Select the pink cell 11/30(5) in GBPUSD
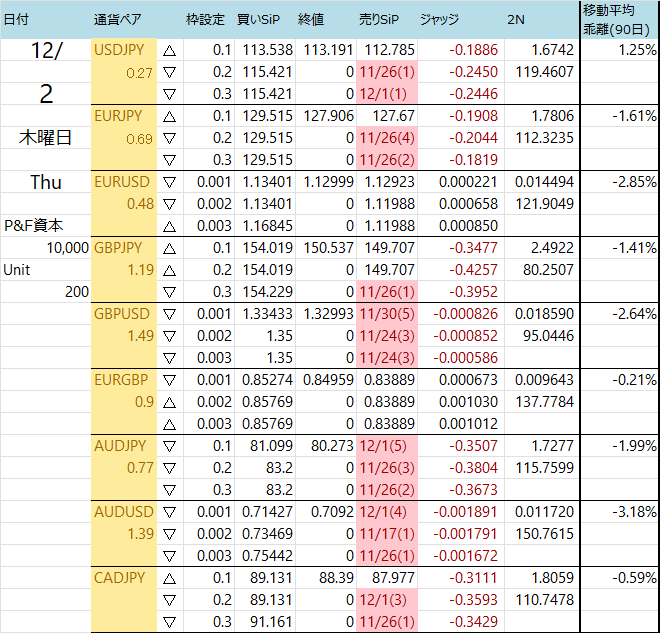The width and height of the screenshot is (660, 633). [387, 314]
